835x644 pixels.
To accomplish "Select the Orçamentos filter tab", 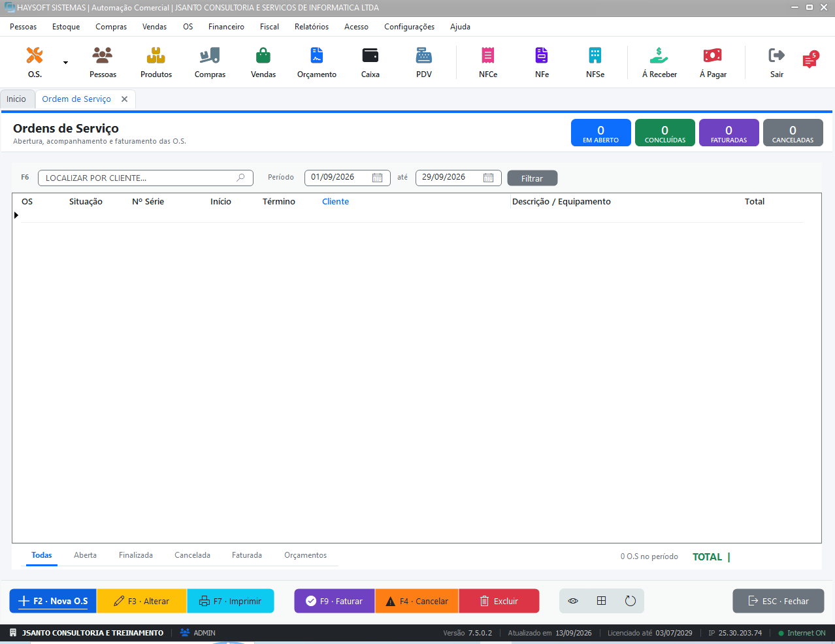I will 305,555.
